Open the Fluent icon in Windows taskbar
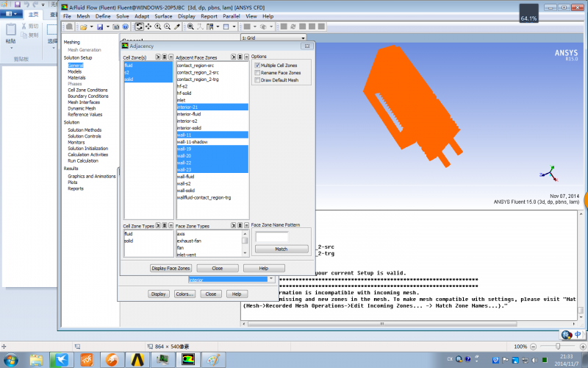 click(x=188, y=359)
